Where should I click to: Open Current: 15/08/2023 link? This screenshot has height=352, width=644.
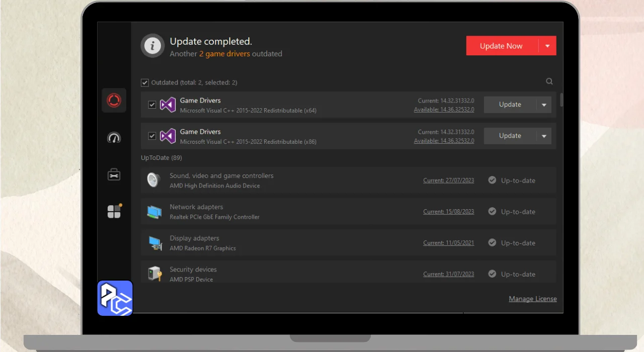click(x=449, y=212)
